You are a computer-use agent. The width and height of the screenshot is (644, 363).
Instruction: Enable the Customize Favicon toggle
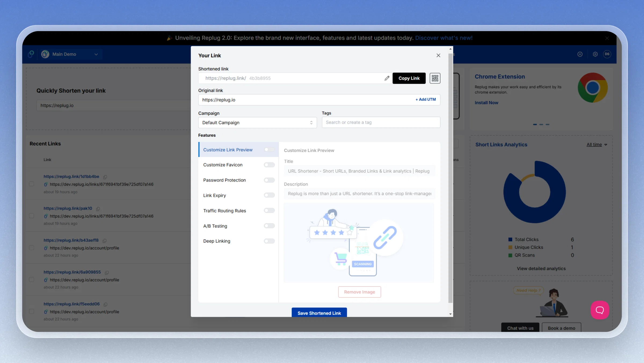click(x=269, y=165)
